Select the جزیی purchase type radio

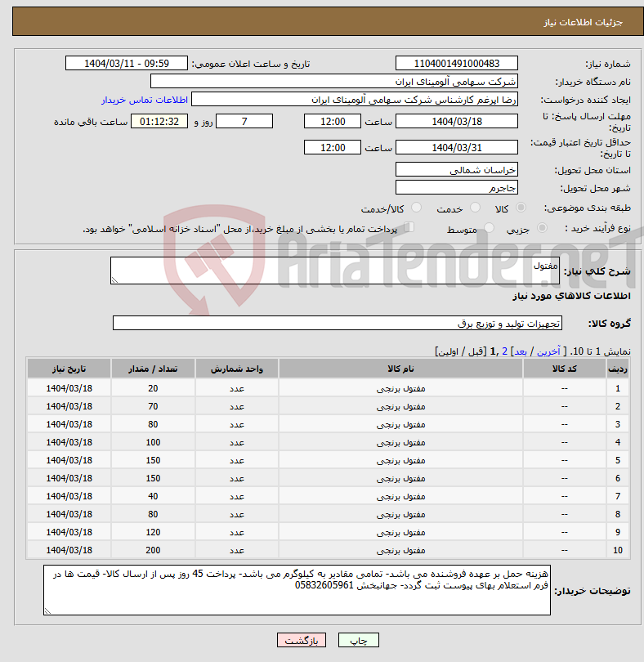point(542,228)
